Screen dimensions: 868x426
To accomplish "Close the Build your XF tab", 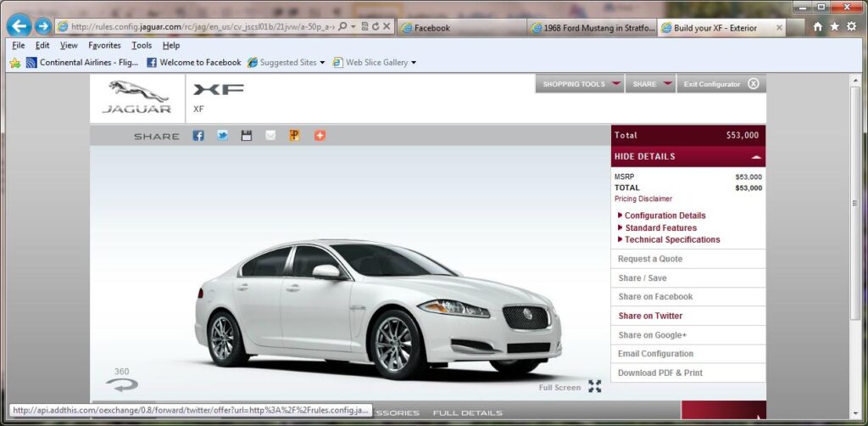I will (x=779, y=27).
